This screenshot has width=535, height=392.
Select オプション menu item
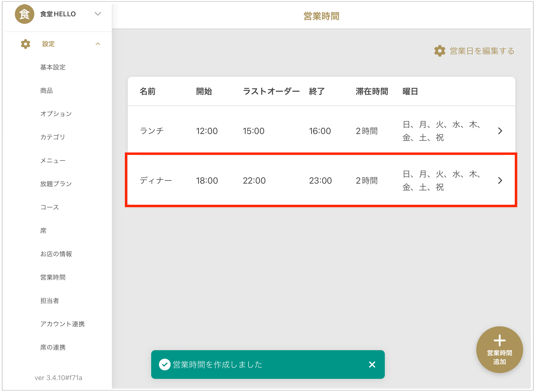(56, 114)
